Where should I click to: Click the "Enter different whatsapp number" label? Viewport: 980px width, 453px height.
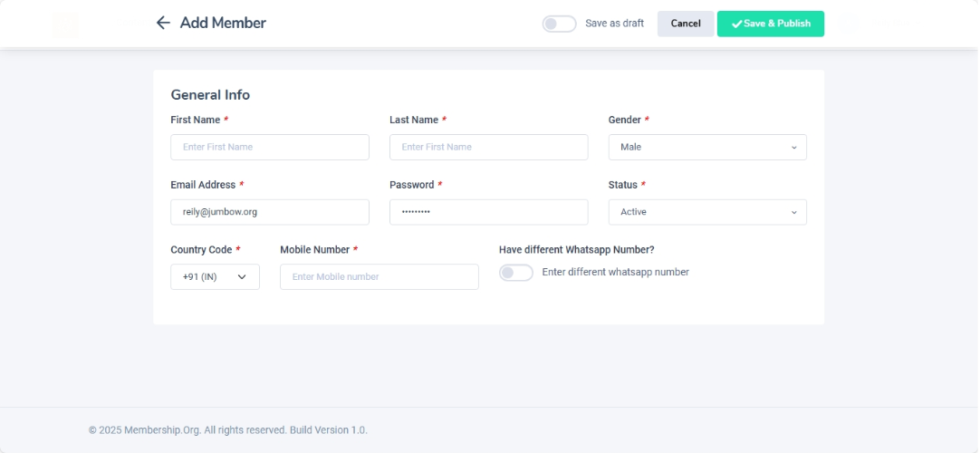(615, 272)
